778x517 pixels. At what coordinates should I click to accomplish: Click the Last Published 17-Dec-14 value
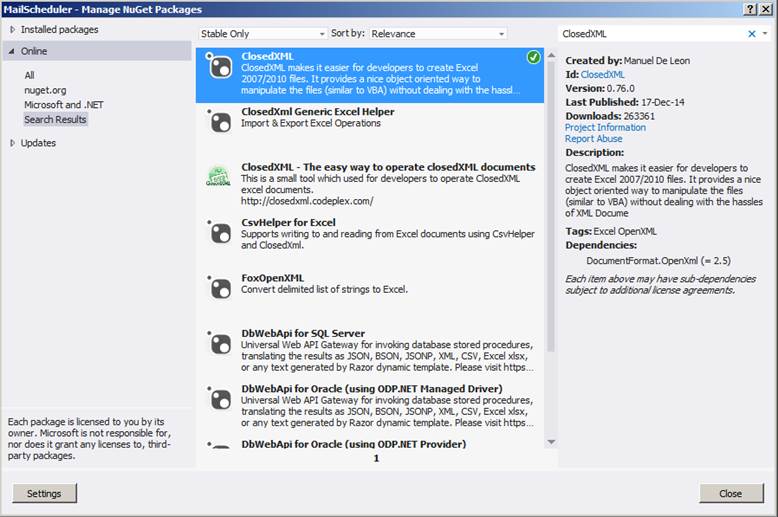pyautogui.click(x=662, y=102)
